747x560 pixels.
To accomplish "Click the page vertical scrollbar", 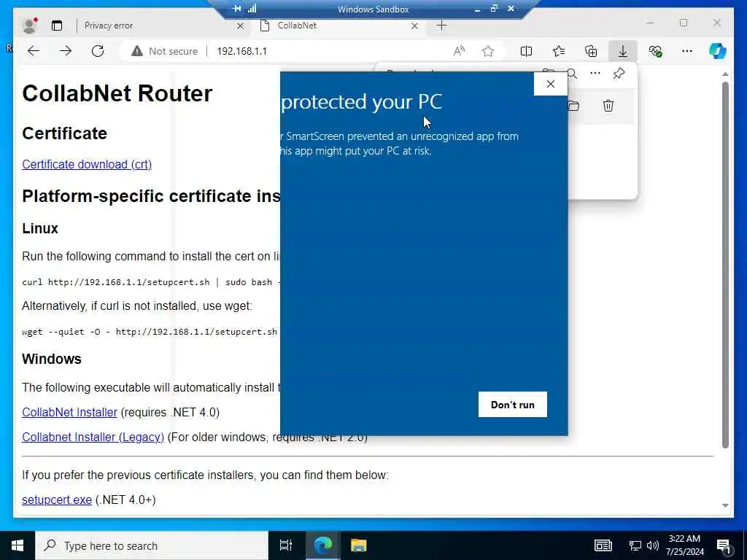I will [x=725, y=265].
